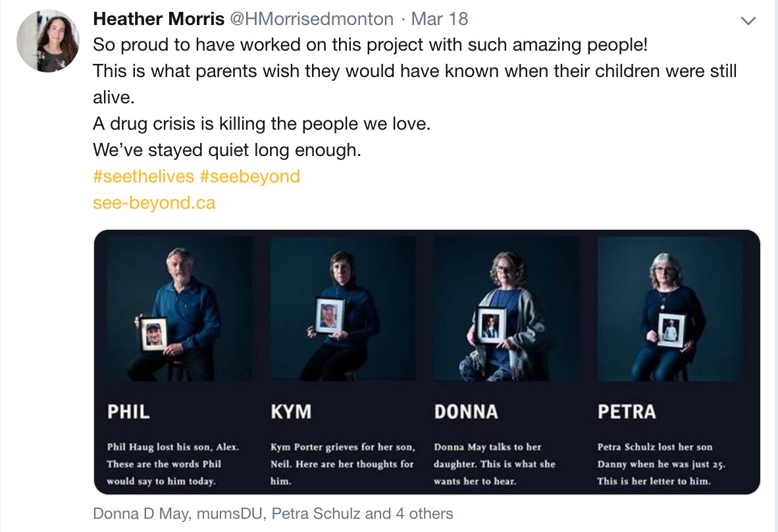
Task: Open Kym's portrait in the image
Action: pyautogui.click(x=343, y=309)
